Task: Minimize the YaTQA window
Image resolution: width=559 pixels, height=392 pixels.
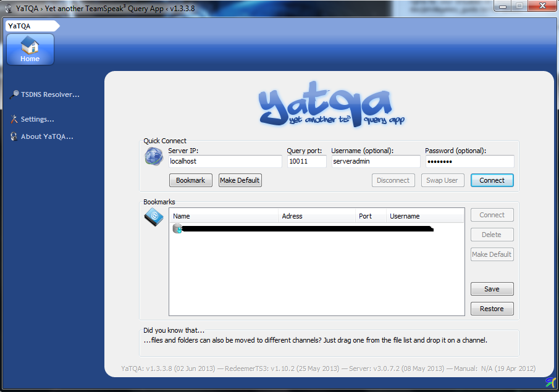Action: (503, 6)
